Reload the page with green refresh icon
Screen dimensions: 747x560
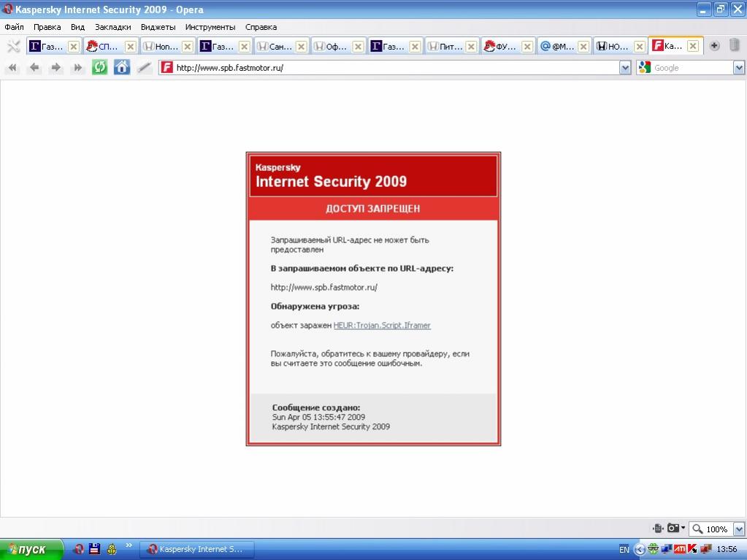coord(99,67)
